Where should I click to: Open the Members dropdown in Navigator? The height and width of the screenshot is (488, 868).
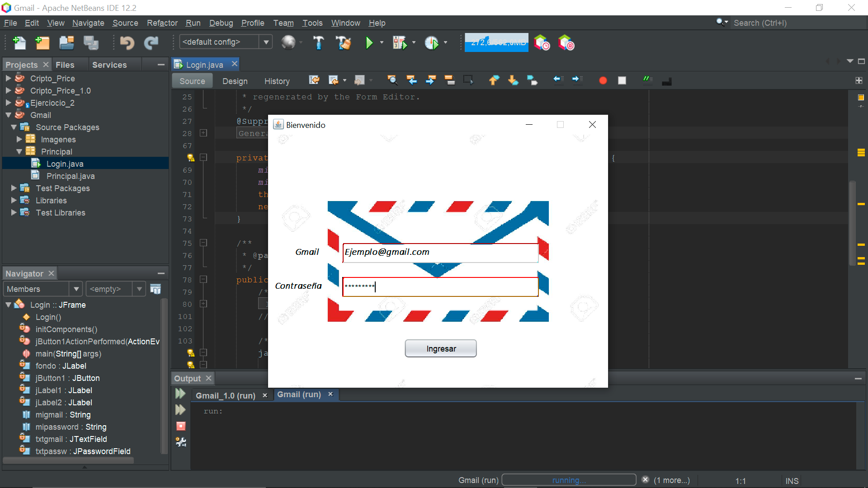(x=76, y=289)
